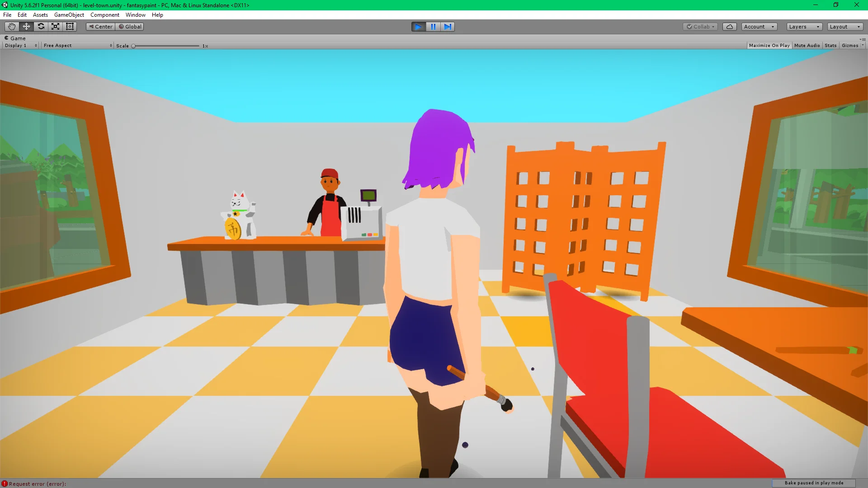The width and height of the screenshot is (868, 488).
Task: Open the File menu
Action: 7,15
